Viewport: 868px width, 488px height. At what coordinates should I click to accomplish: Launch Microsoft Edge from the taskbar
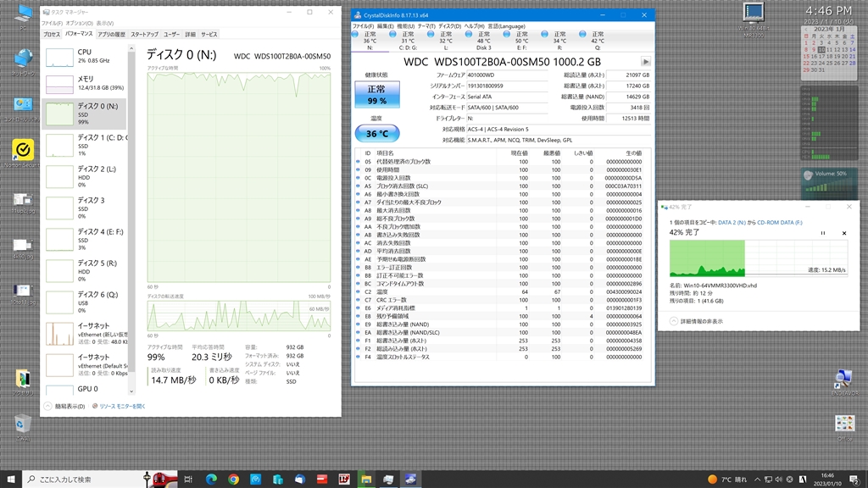pyautogui.click(x=211, y=480)
